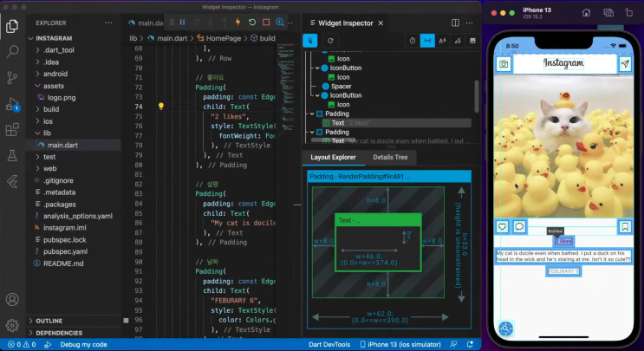Select iPhone 13 device in status bar

coord(400,344)
